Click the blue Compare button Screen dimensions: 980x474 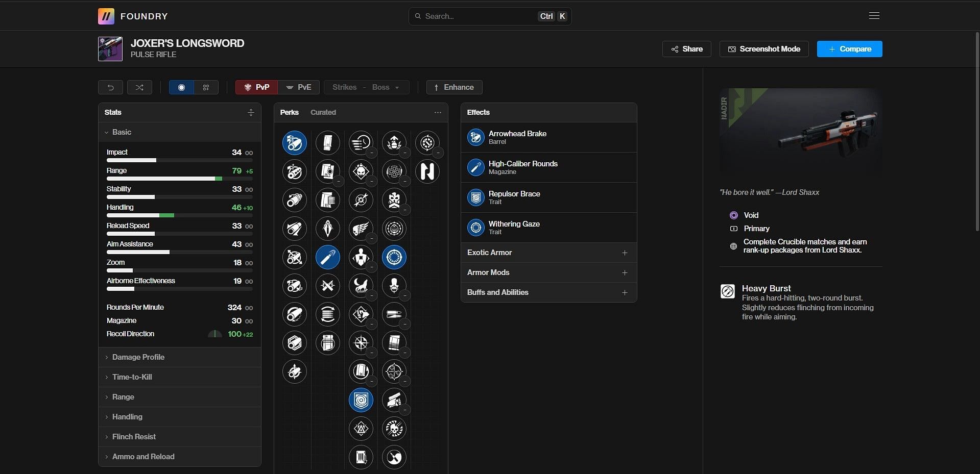point(850,49)
